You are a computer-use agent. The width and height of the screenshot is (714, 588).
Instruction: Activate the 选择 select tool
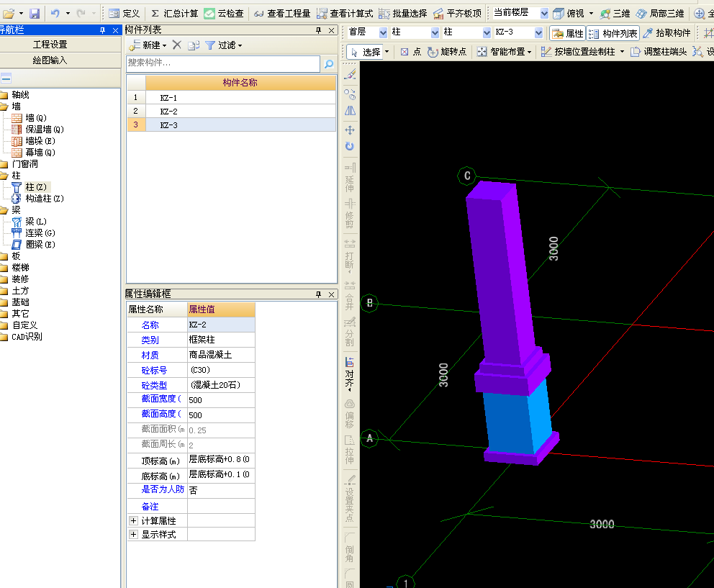(365, 52)
